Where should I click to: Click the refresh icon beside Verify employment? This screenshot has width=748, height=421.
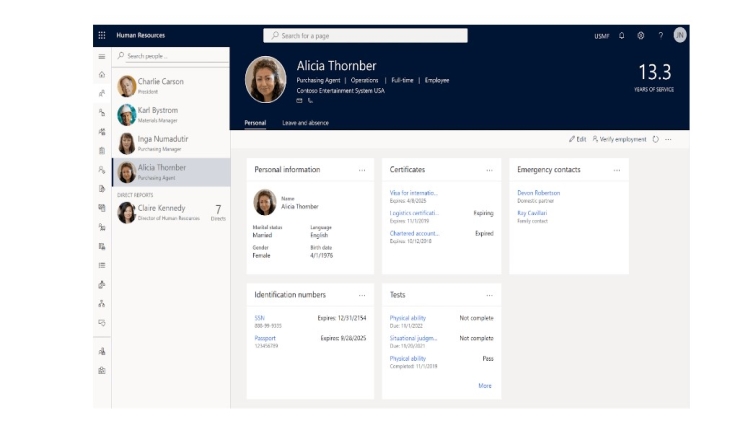pos(656,139)
